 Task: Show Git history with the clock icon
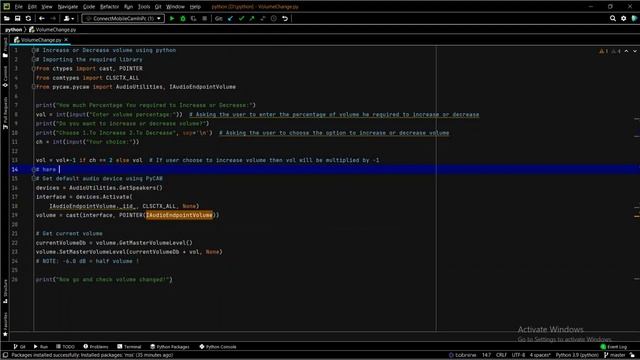pyautogui.click(x=274, y=18)
